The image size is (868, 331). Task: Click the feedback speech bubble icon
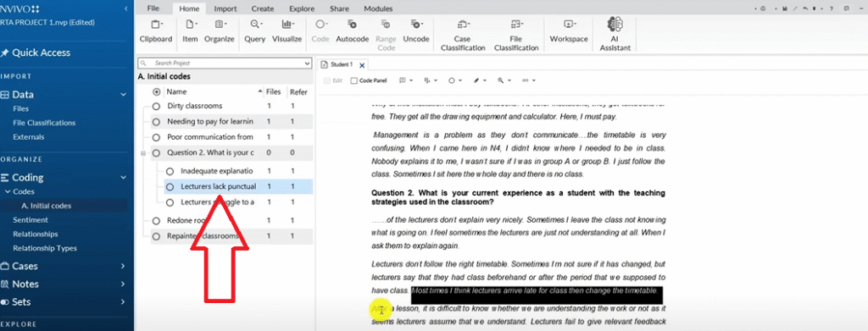pyautogui.click(x=846, y=8)
